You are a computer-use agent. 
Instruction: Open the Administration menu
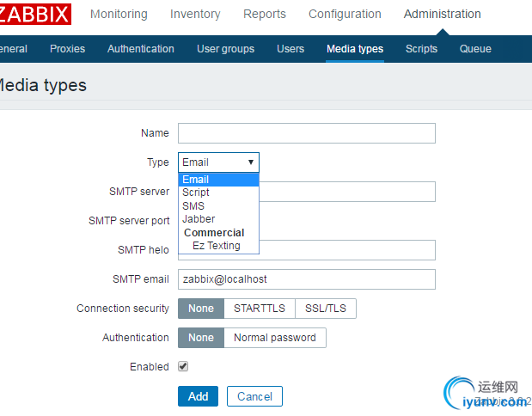(442, 14)
